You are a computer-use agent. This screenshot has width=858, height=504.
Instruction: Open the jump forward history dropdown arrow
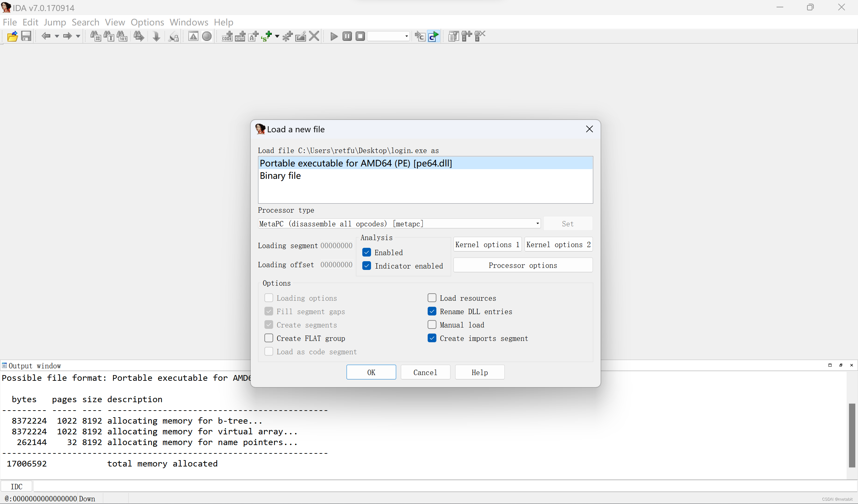78,36
